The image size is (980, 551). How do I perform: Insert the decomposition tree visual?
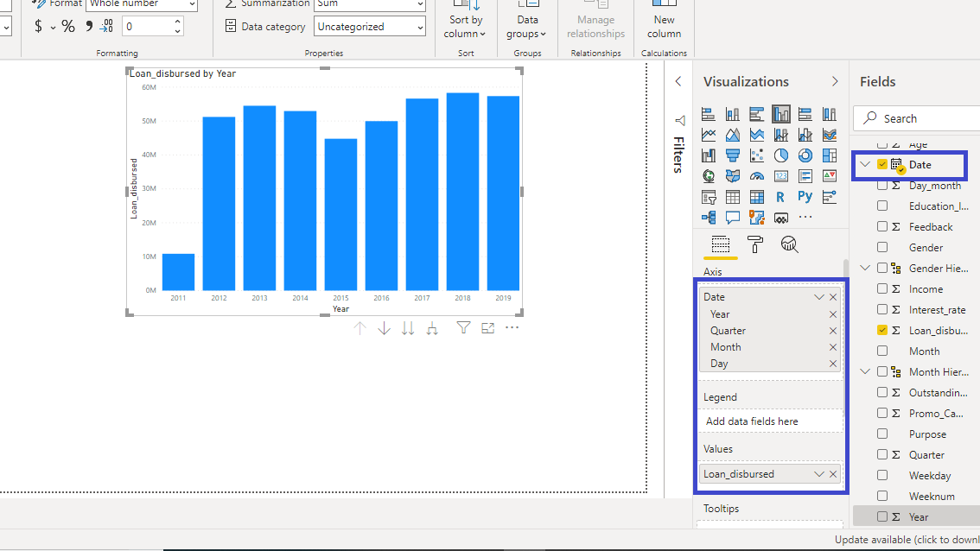click(708, 218)
